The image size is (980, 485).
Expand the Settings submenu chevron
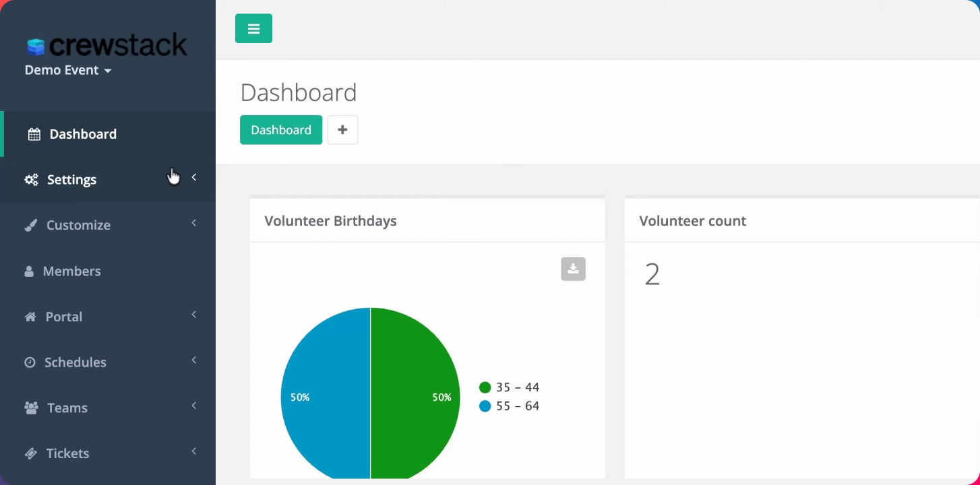tap(194, 177)
